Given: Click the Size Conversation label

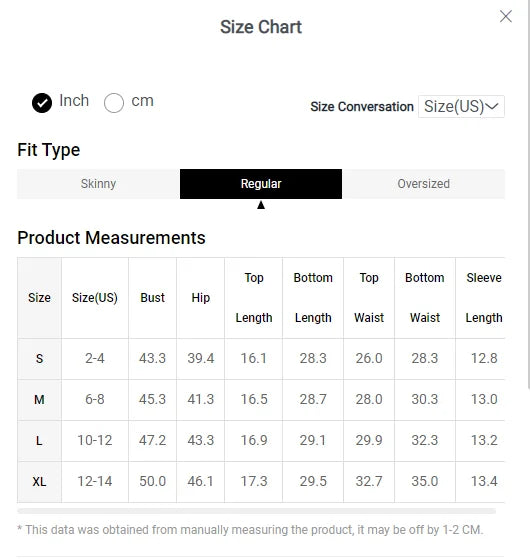Looking at the screenshot, I should coord(362,107).
